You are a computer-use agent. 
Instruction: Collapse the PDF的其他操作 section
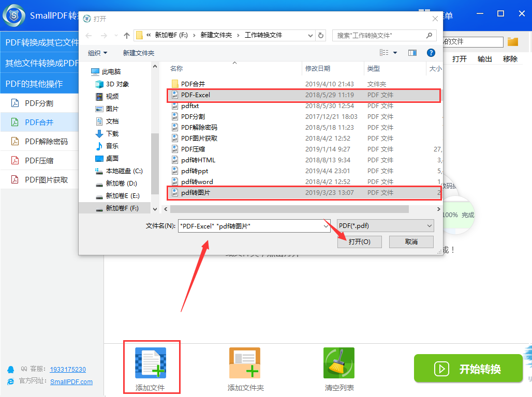pos(39,83)
